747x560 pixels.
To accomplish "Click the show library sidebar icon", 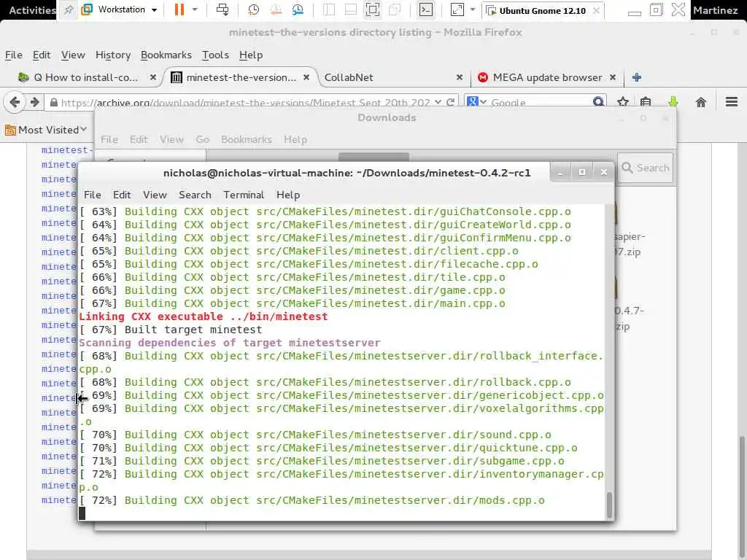I will click(x=329, y=9).
